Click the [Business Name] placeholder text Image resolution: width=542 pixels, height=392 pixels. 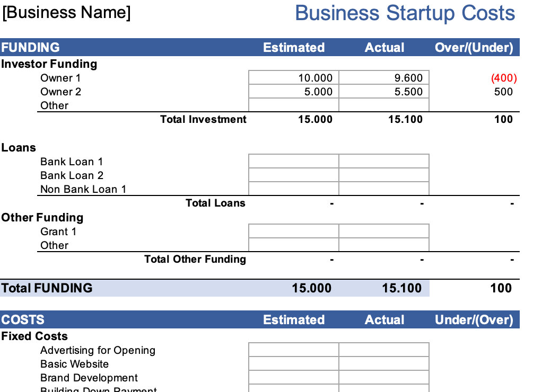(66, 13)
